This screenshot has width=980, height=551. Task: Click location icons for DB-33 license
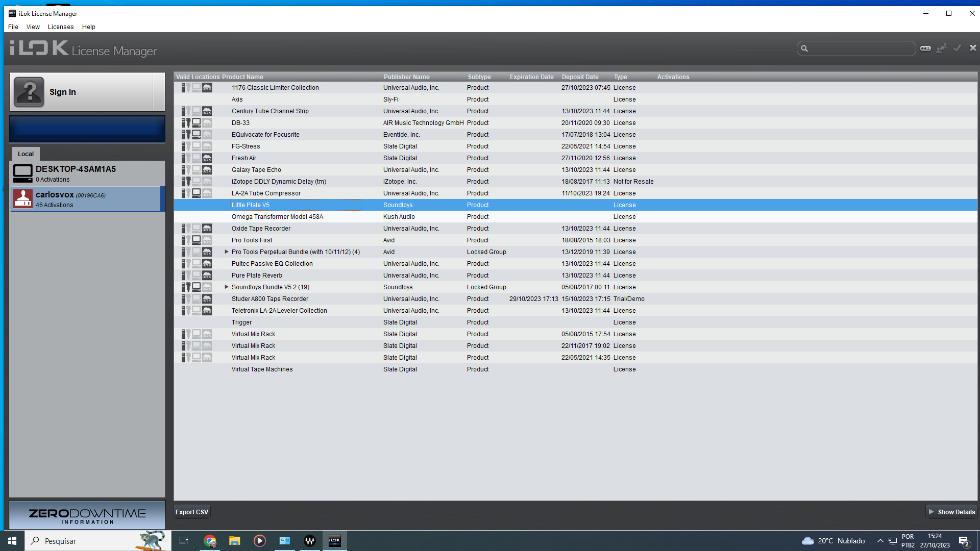pyautogui.click(x=197, y=123)
